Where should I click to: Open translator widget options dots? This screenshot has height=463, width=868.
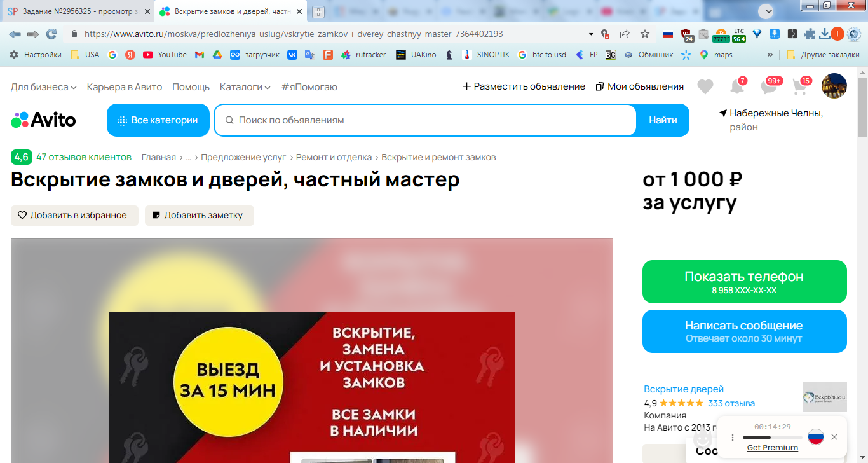coord(732,438)
